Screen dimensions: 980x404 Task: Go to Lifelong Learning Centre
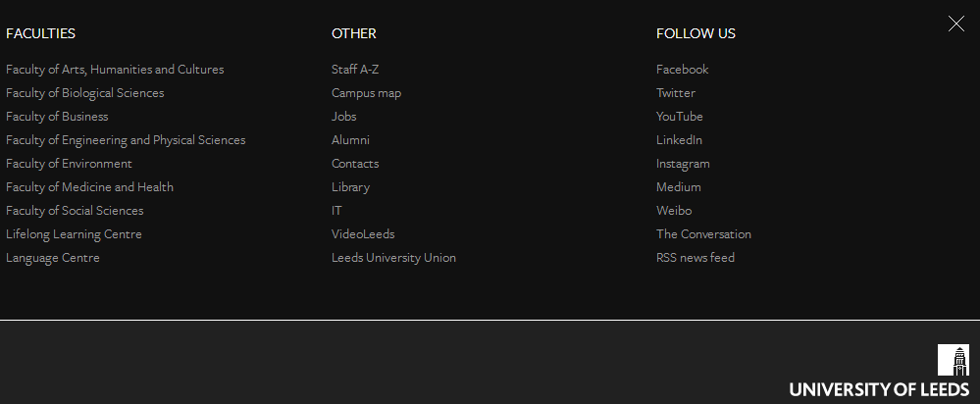pyautogui.click(x=74, y=234)
